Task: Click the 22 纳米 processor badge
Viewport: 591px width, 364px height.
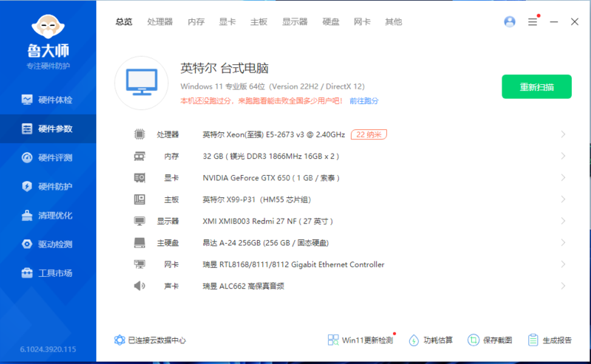Action: [x=369, y=134]
